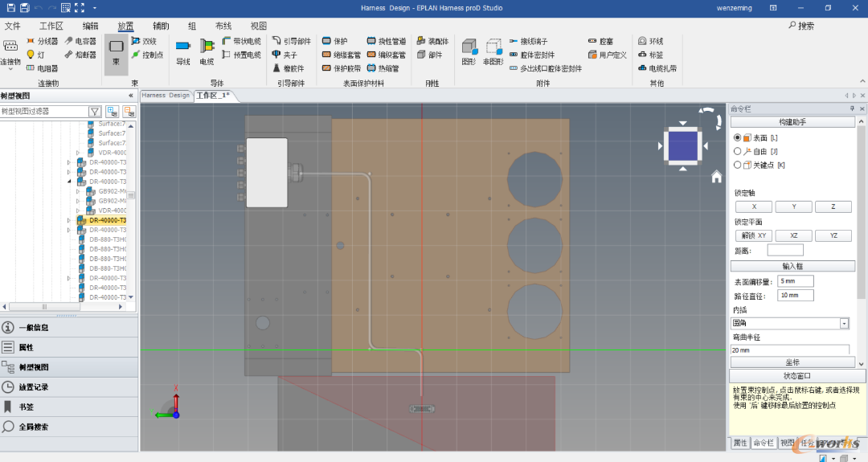Select the 环线 loop tool
This screenshot has height=462, width=868.
point(650,42)
